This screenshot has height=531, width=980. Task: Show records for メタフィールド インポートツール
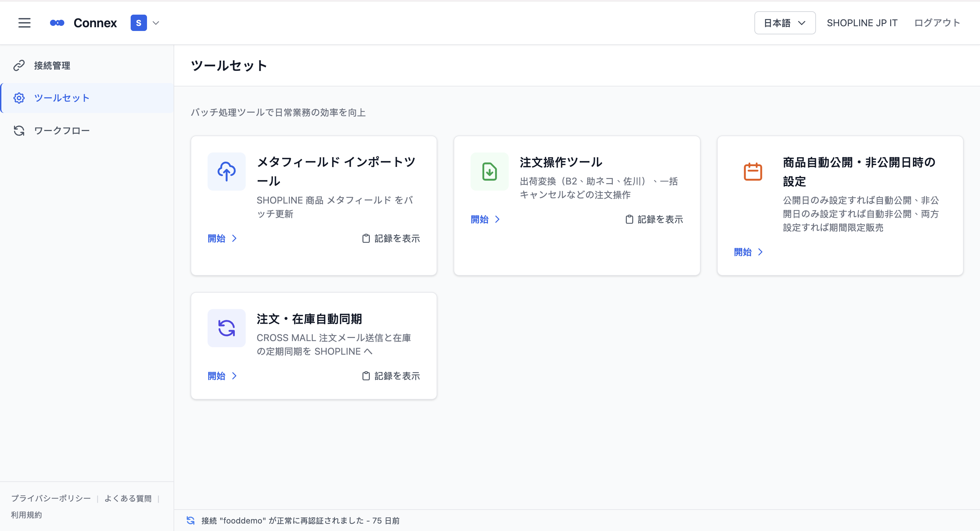[391, 238]
